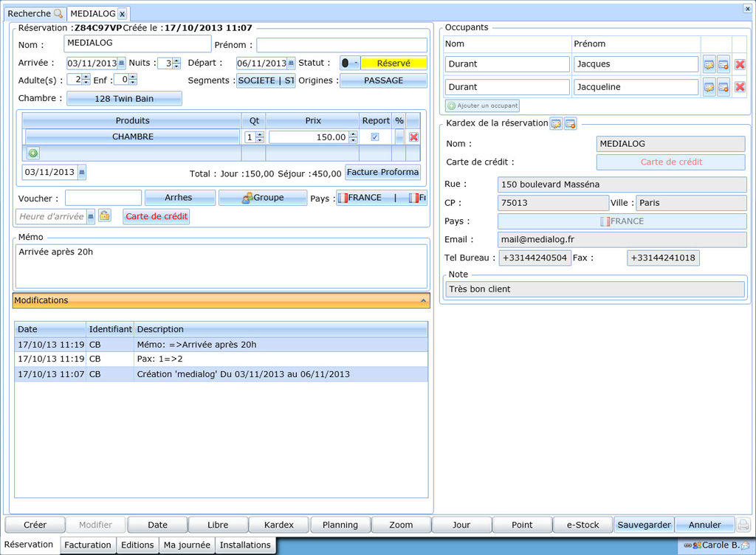Click the kardex edit icon in Kardex header

point(556,124)
